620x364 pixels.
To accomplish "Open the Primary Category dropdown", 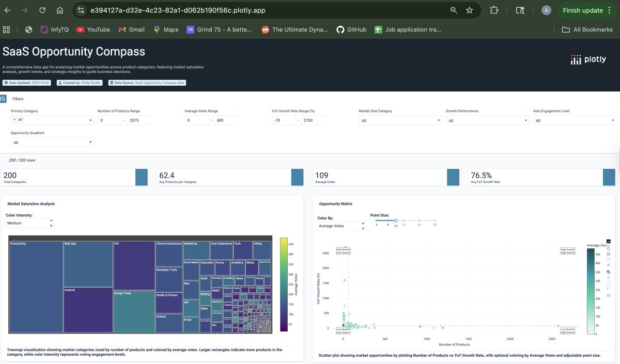I will click(x=52, y=120).
